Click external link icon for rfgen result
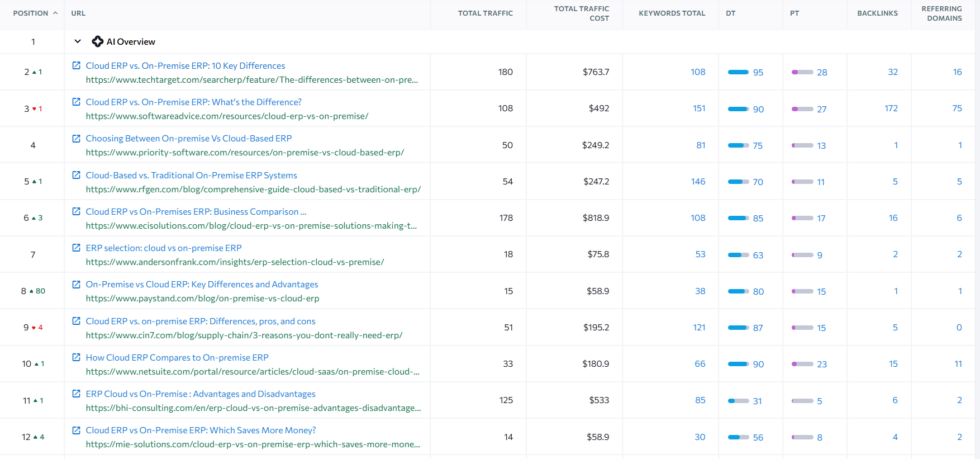 [77, 175]
